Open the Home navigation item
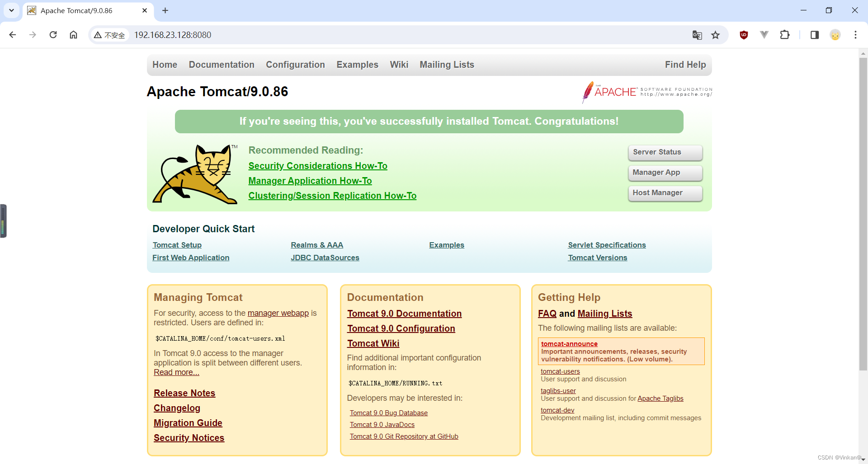 pyautogui.click(x=165, y=65)
